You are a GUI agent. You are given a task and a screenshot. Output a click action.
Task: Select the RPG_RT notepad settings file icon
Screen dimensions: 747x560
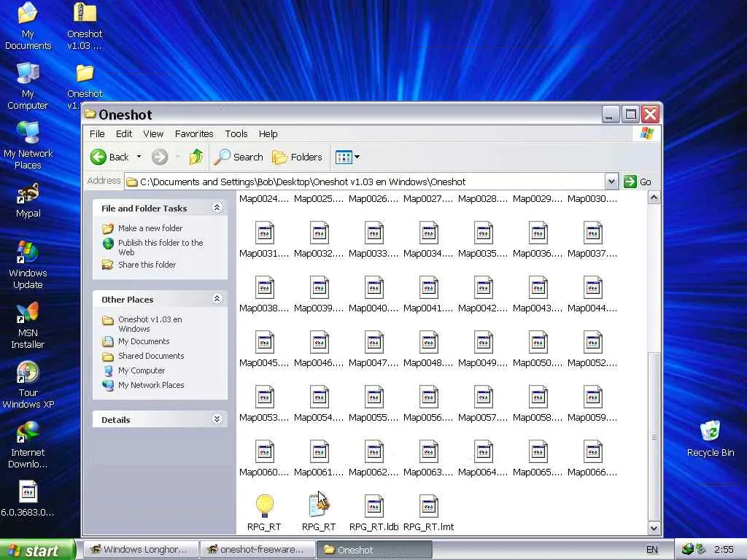318,506
